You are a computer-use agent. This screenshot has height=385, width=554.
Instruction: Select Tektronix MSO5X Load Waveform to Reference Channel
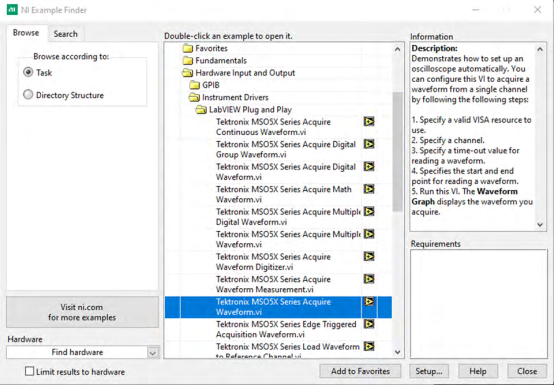288,351
